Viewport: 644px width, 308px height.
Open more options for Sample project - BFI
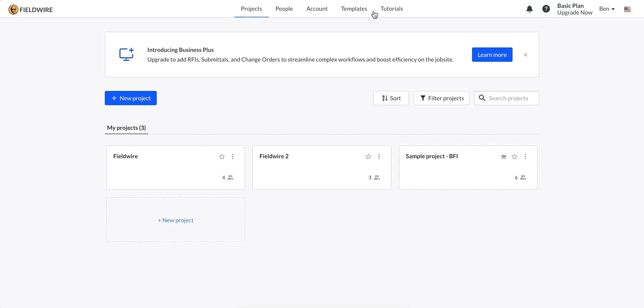point(525,157)
